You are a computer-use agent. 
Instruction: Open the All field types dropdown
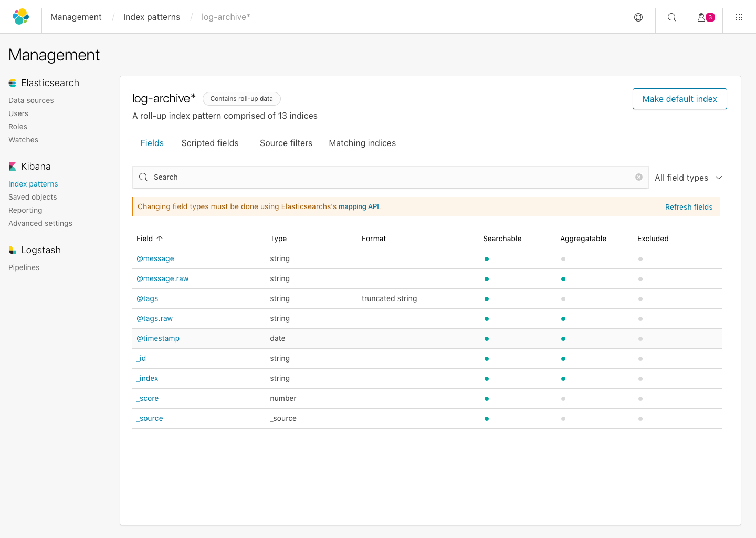click(688, 178)
